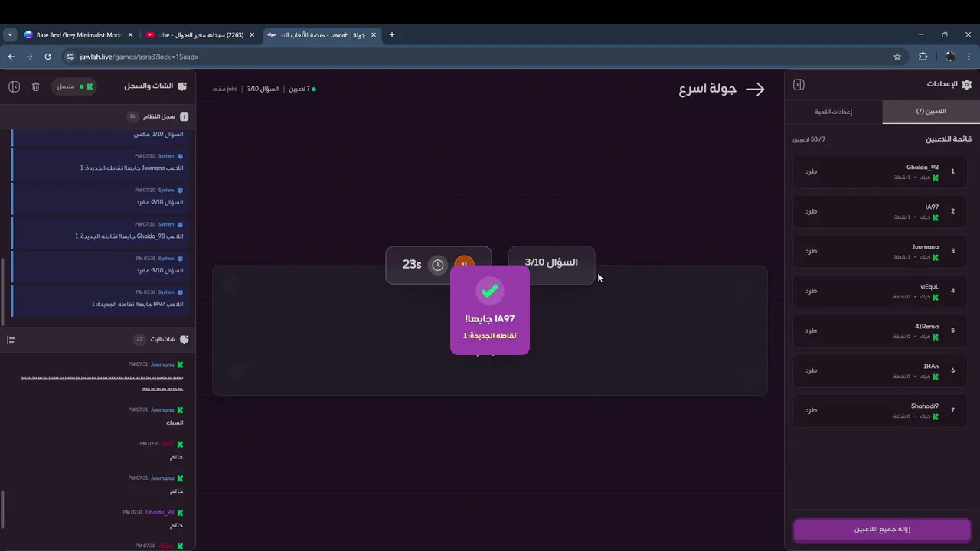This screenshot has width=980, height=551.
Task: Click Kick icon under Shahadi9
Action: point(935,416)
